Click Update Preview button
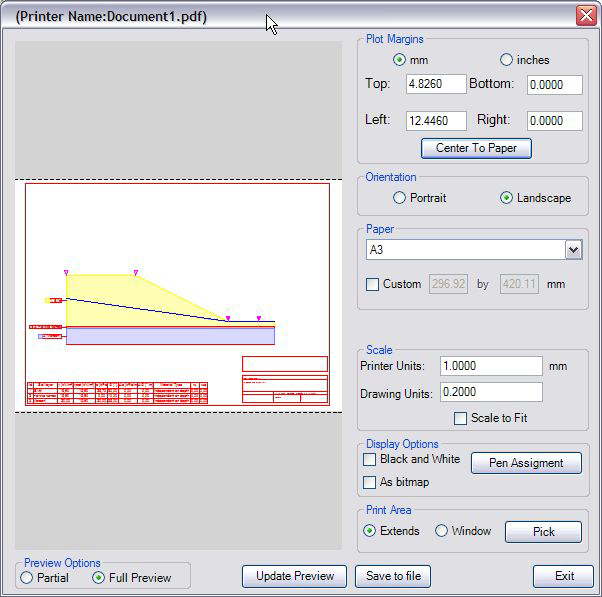Screen dimensions: 602x597 pyautogui.click(x=294, y=576)
